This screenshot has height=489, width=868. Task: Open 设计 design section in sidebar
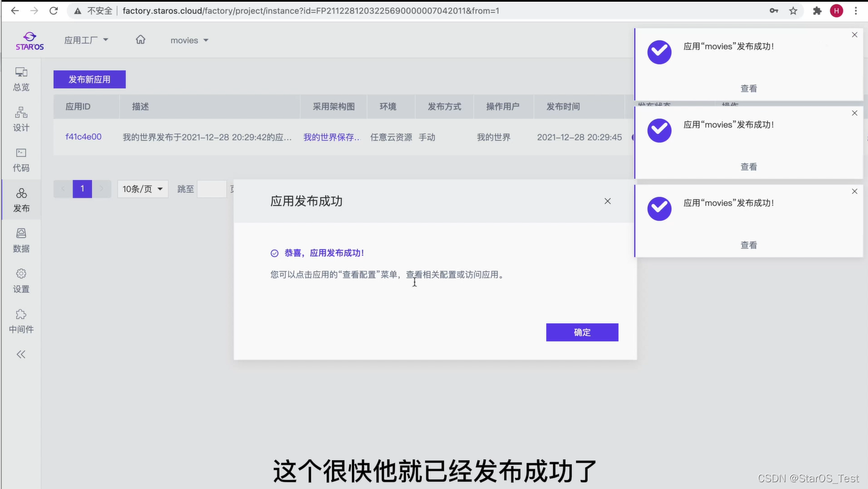[21, 120]
